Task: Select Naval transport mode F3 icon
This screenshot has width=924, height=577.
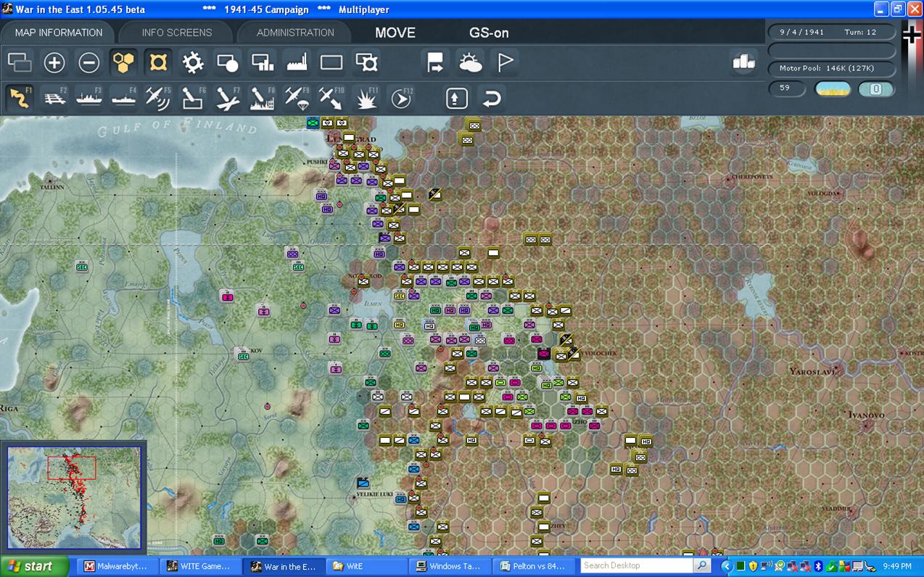Action: (89, 98)
